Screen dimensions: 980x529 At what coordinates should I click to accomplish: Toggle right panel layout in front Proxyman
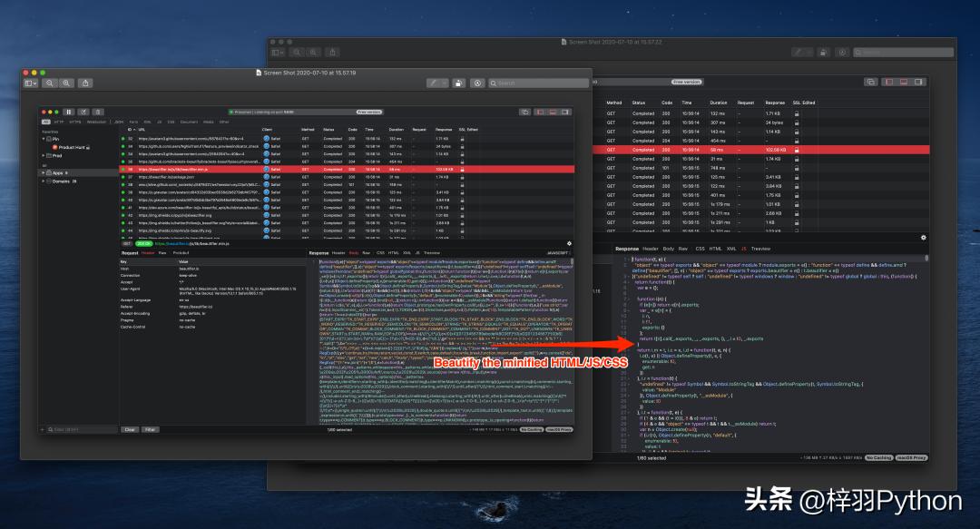click(x=565, y=112)
